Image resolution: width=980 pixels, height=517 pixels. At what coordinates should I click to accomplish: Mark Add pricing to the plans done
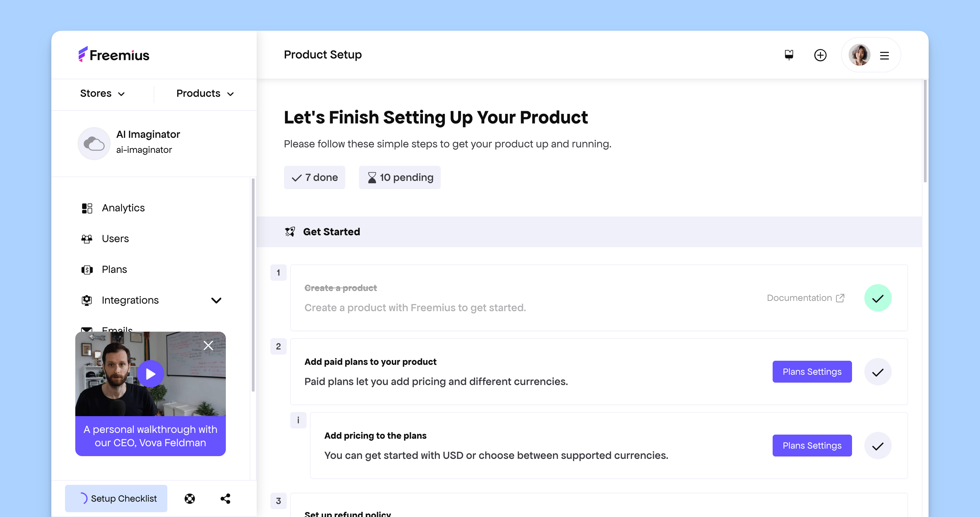(x=878, y=446)
